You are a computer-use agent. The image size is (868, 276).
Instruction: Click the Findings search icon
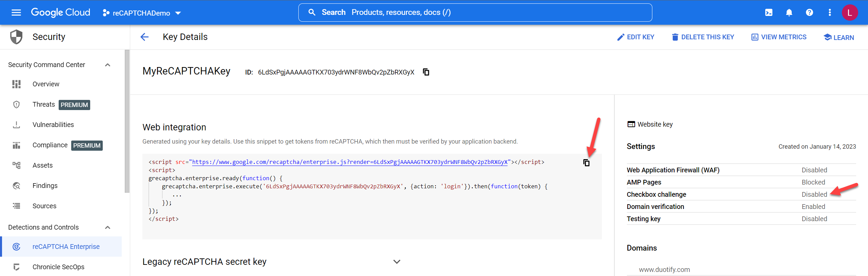[x=16, y=186]
